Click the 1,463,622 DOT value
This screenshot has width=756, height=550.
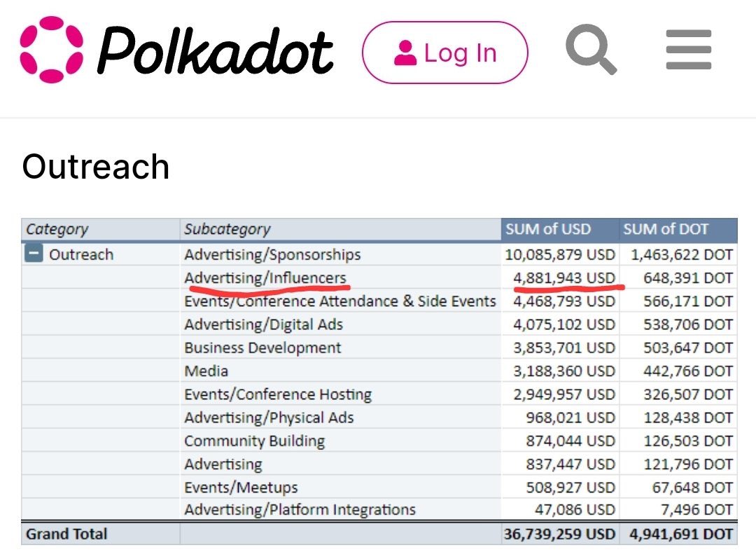[682, 254]
